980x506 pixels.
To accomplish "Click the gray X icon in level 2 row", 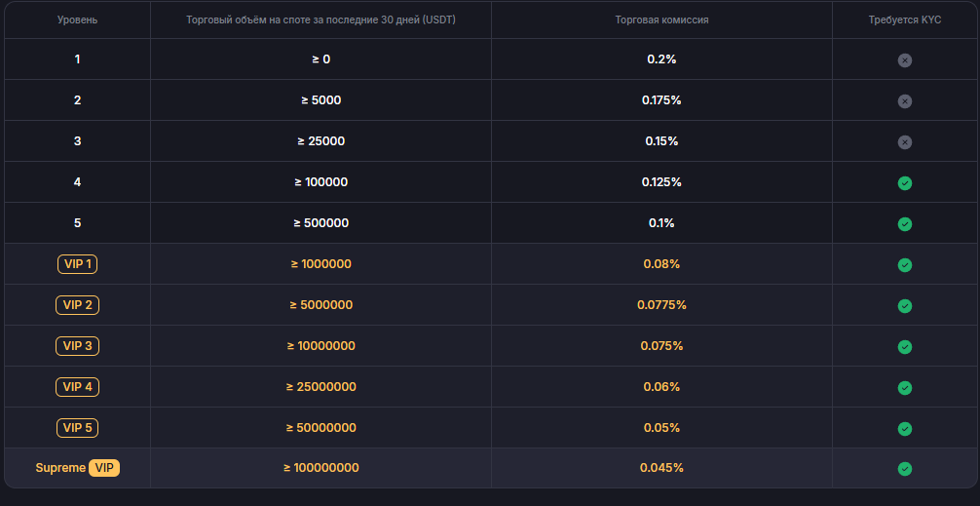I will (904, 101).
